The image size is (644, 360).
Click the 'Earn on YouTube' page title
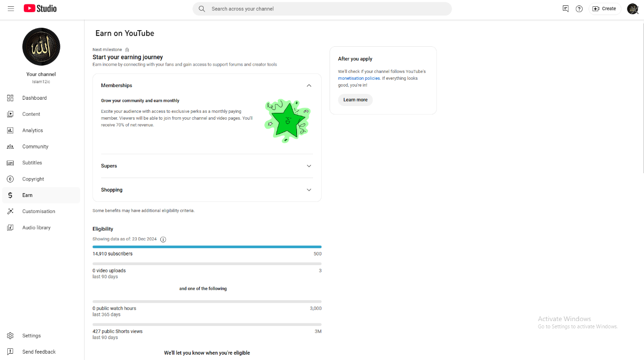[125, 33]
